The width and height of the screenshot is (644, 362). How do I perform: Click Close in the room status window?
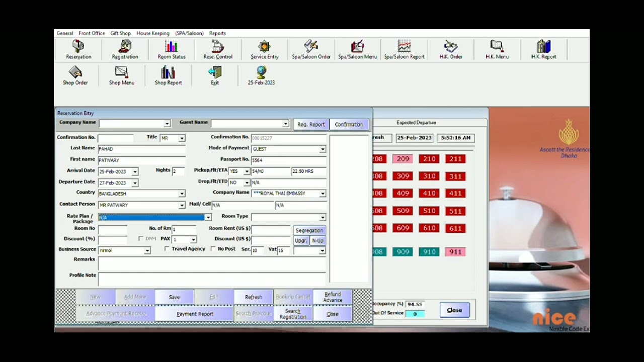454,310
